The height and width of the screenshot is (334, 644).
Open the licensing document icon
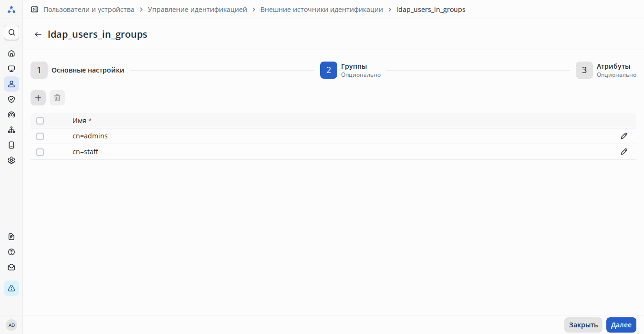[x=11, y=237]
